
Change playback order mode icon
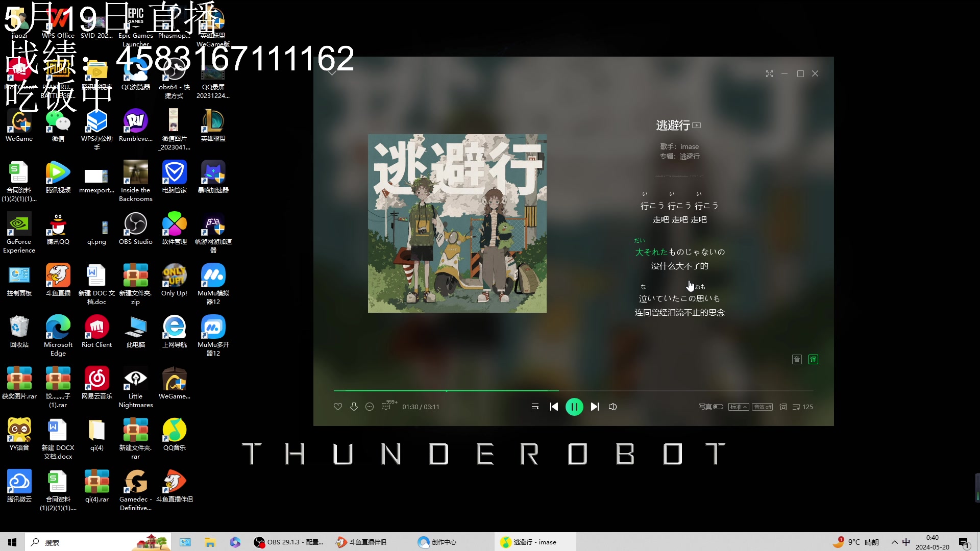535,407
